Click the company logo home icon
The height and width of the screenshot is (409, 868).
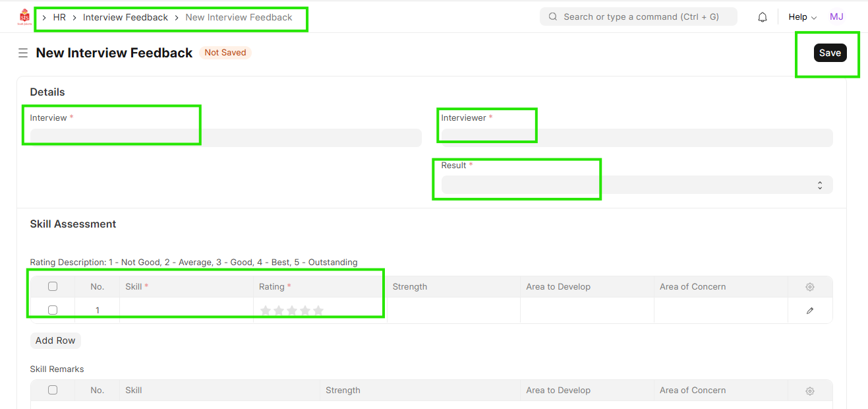tap(24, 17)
